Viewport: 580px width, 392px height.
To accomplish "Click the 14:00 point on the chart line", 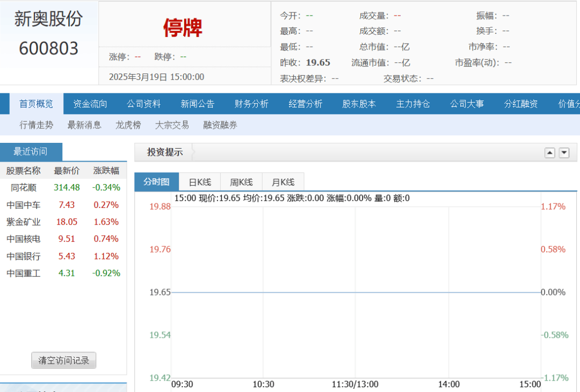I will 449,292.
